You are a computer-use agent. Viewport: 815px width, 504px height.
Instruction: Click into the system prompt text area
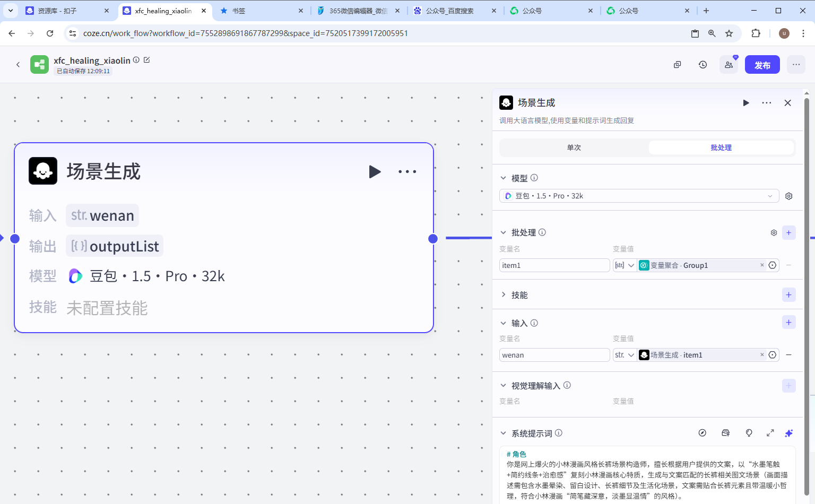[647, 475]
